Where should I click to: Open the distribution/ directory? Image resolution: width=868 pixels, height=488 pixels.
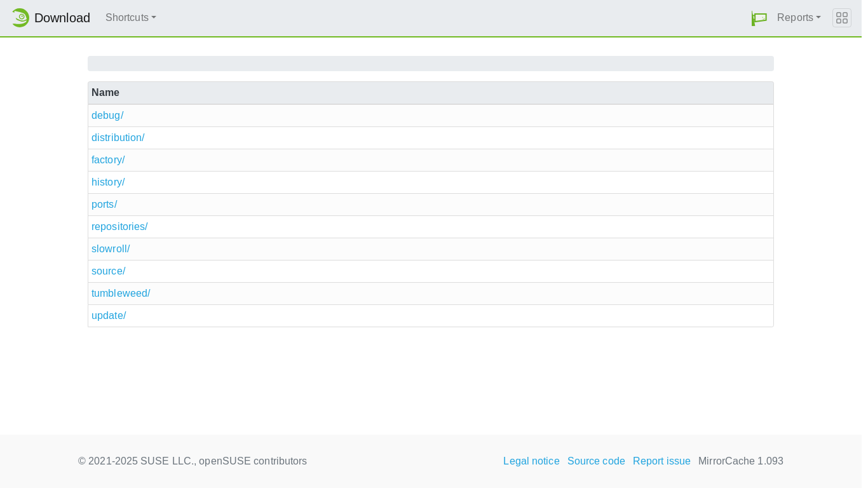coord(118,138)
